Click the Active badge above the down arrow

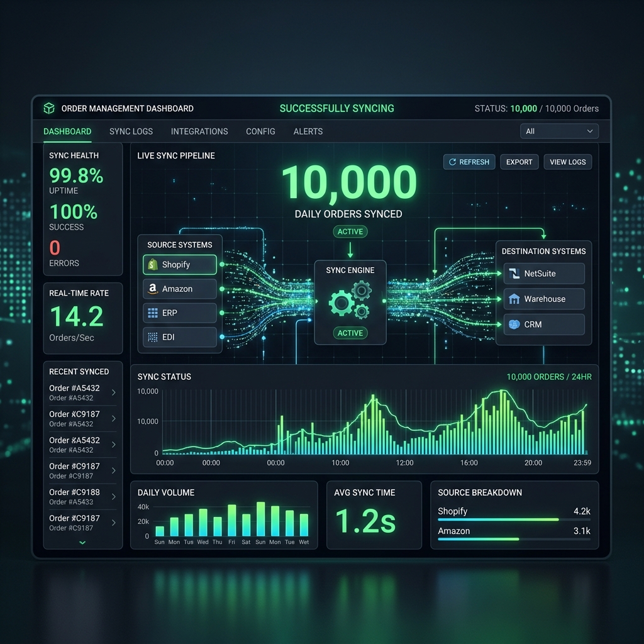[350, 231]
